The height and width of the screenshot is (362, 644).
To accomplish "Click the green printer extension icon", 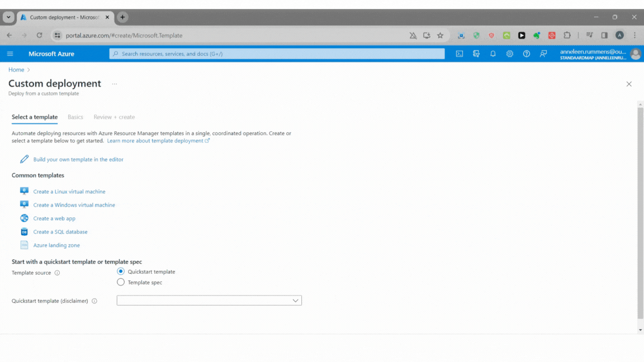I will 506,36.
